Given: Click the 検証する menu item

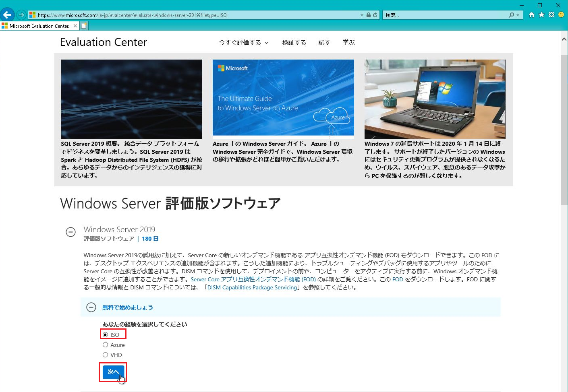Looking at the screenshot, I should [x=294, y=42].
